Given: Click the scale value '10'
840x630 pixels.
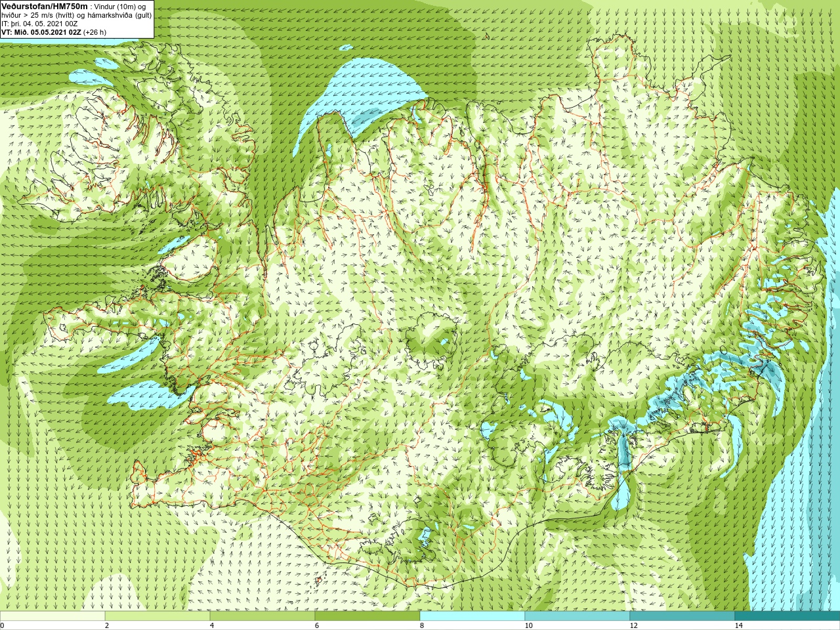Looking at the screenshot, I should coord(528,625).
